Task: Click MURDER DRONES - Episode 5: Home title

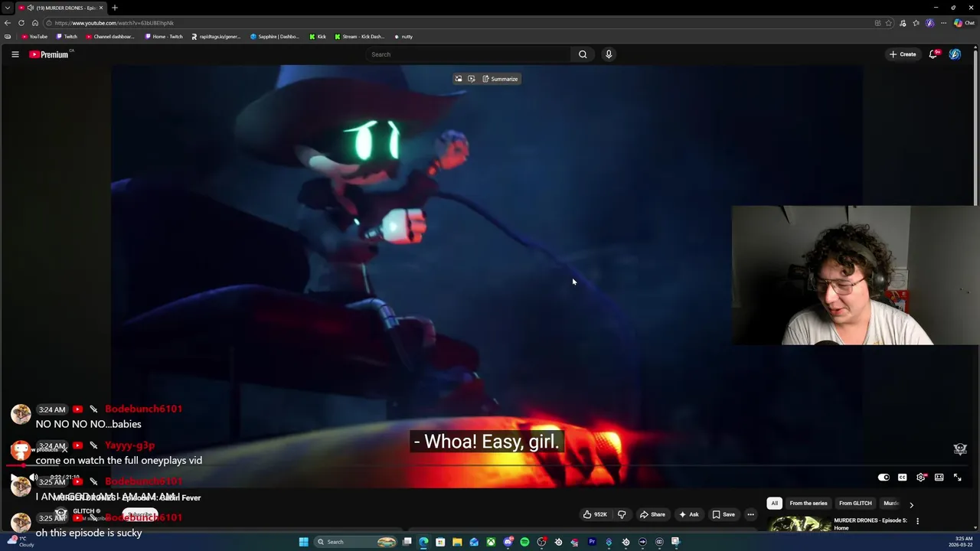Action: 870,524
